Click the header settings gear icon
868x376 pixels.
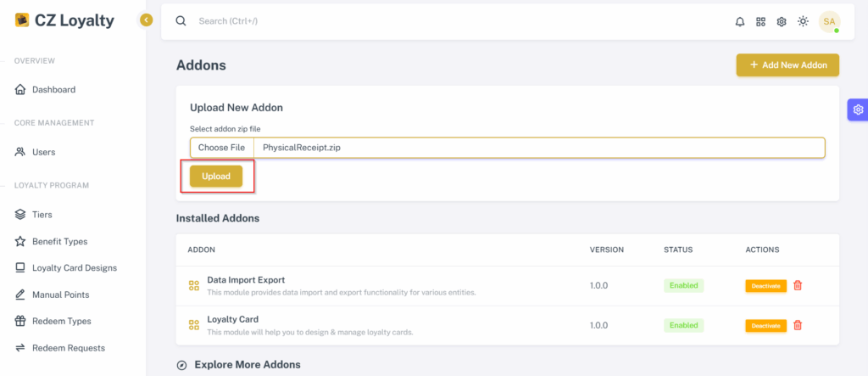point(782,21)
